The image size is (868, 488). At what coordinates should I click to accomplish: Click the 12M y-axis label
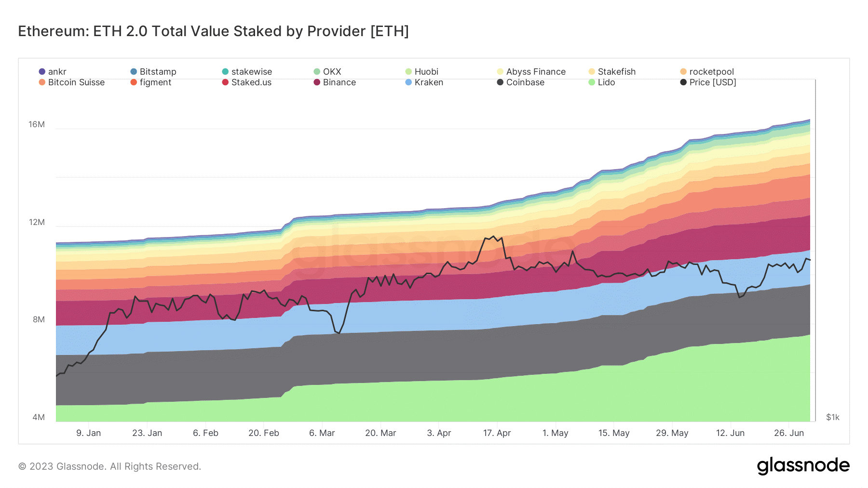(37, 222)
